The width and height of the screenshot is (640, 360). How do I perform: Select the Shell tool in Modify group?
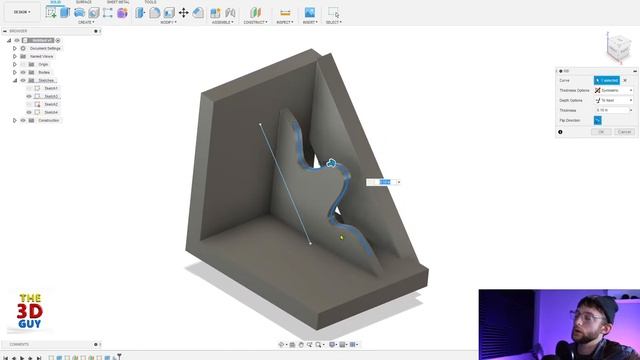[169, 13]
